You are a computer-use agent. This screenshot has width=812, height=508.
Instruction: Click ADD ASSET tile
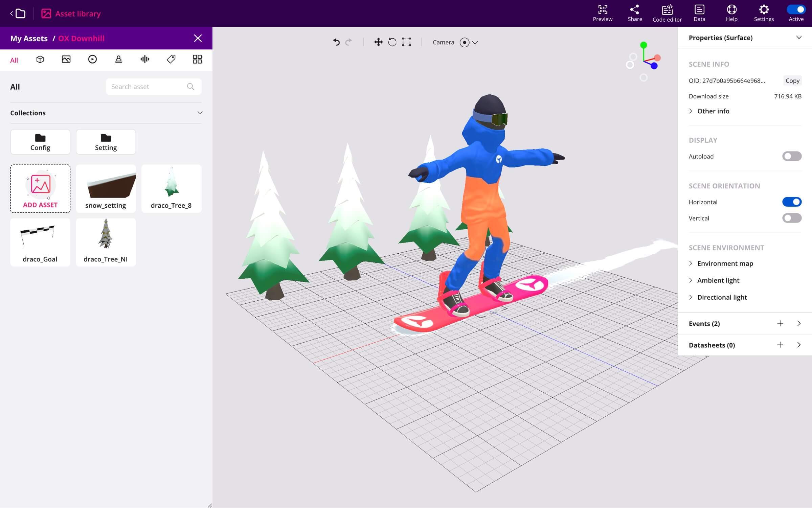tap(40, 189)
